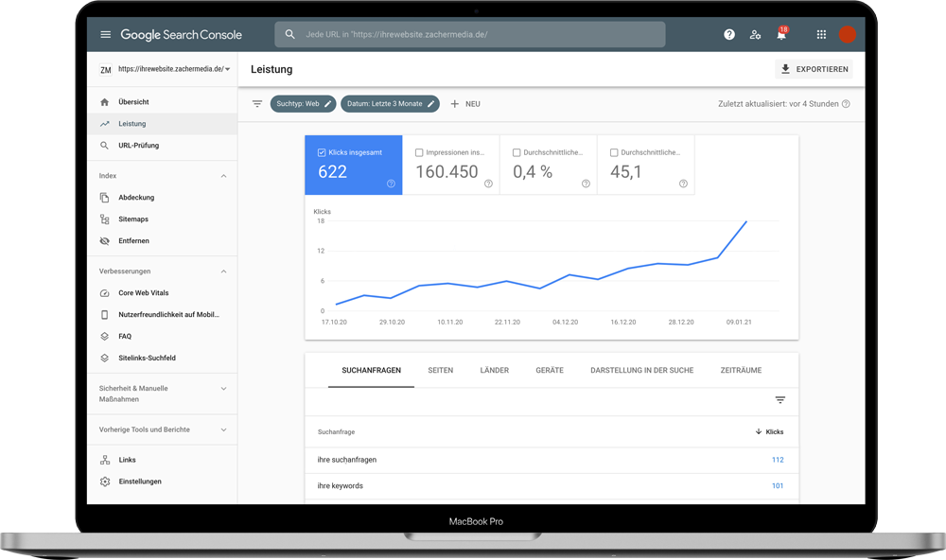
Task: Open the hamburger main menu
Action: (x=105, y=35)
